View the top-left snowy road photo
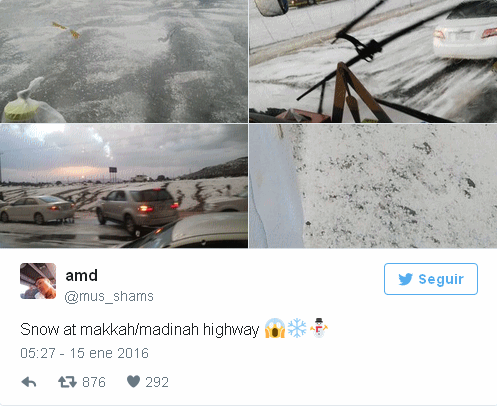 (x=124, y=61)
